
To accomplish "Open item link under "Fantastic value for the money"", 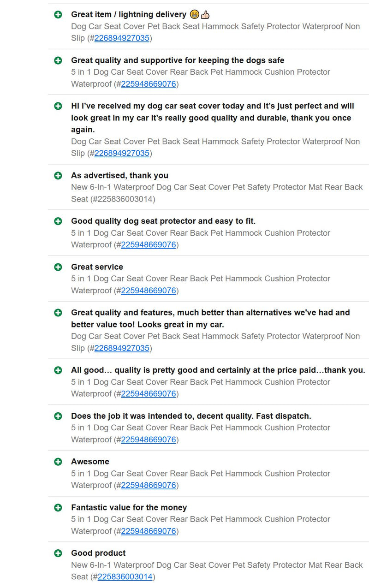I will (x=149, y=531).
